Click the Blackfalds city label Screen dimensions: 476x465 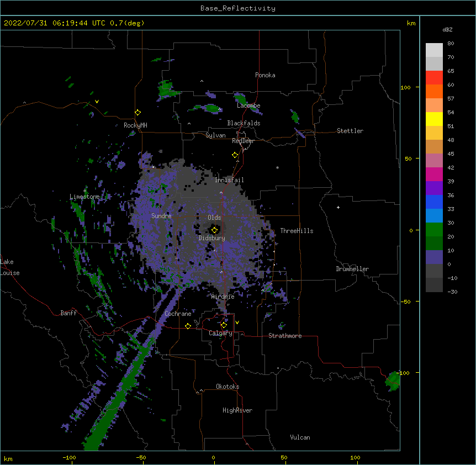tap(244, 123)
